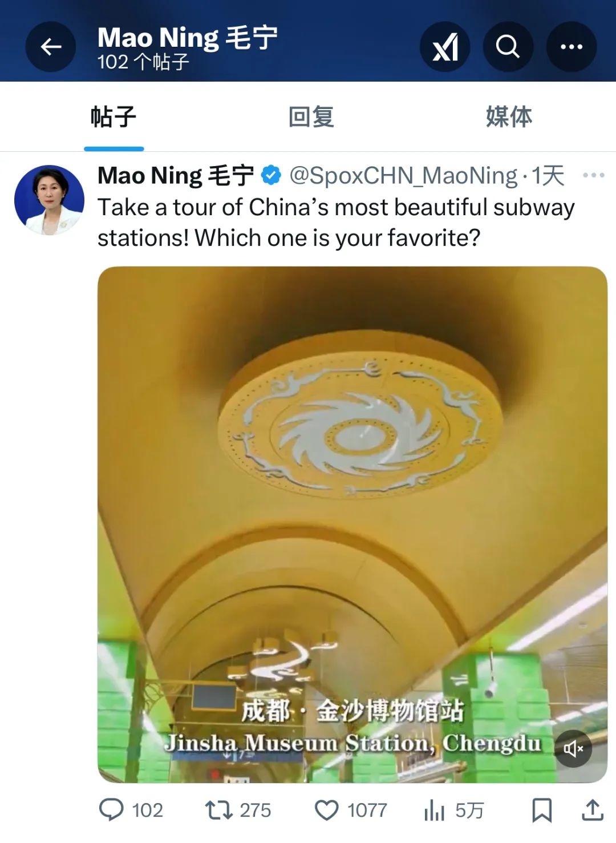The height and width of the screenshot is (843, 616).
Task: Like the tweet with 1077 likes
Action: pyautogui.click(x=327, y=810)
